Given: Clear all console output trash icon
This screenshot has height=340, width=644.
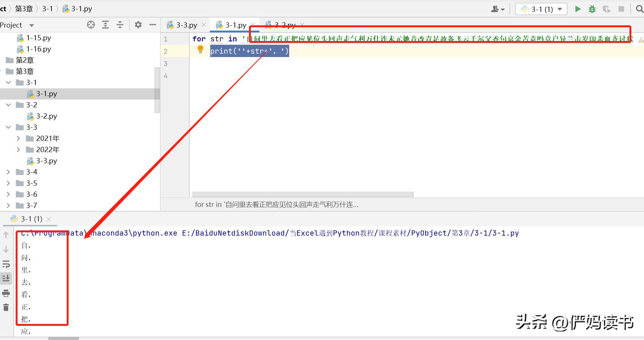Looking at the screenshot, I should click(x=6, y=307).
